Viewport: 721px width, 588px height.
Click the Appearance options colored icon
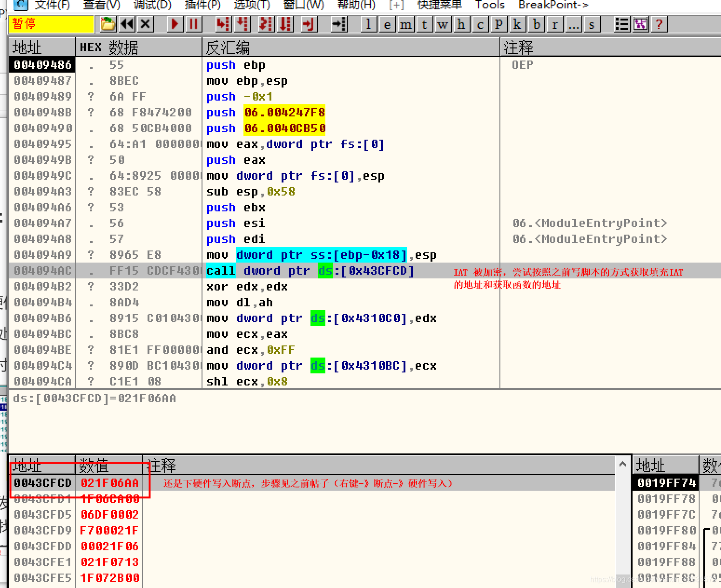coord(640,24)
